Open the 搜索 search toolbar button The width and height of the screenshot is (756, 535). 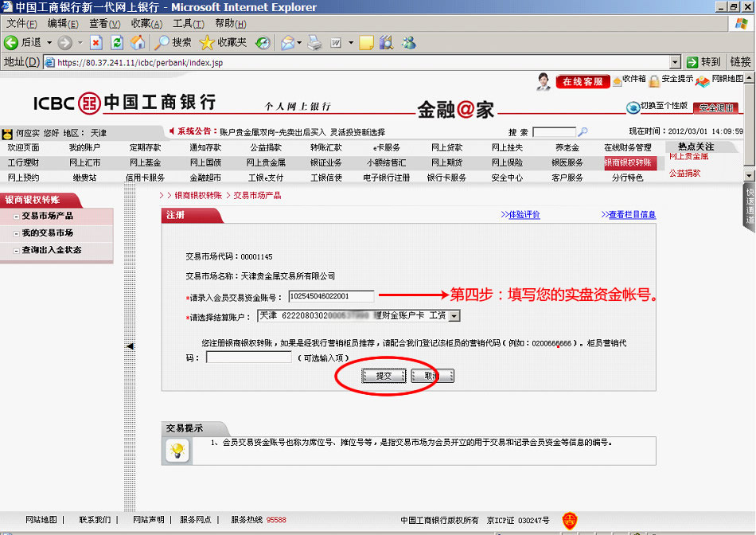173,43
